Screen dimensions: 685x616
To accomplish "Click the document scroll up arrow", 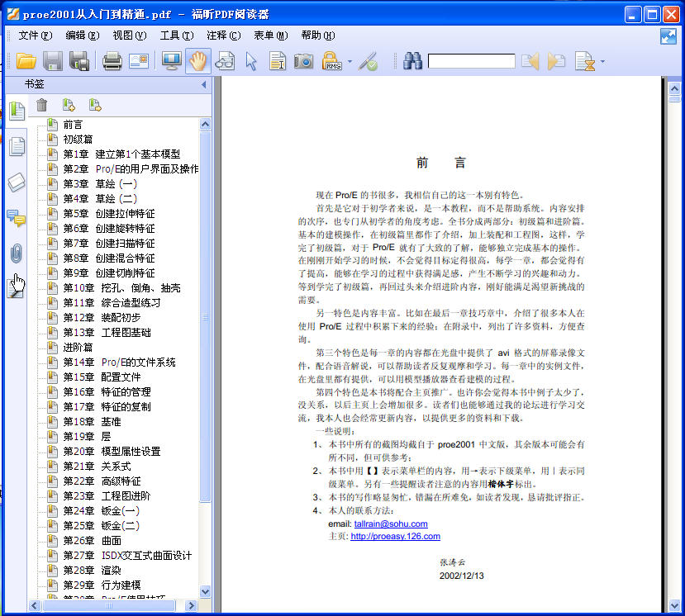I will pos(674,88).
